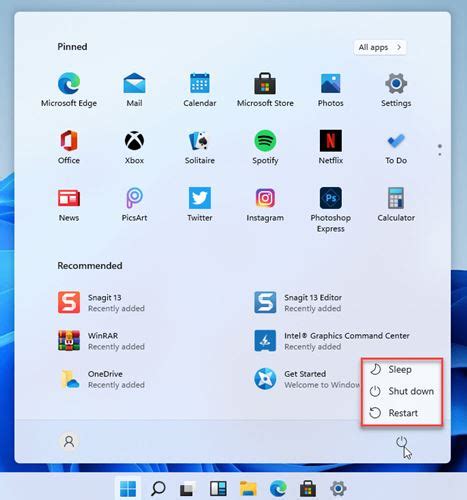Open the Xbox app
This screenshot has height=500, width=467.
134,147
